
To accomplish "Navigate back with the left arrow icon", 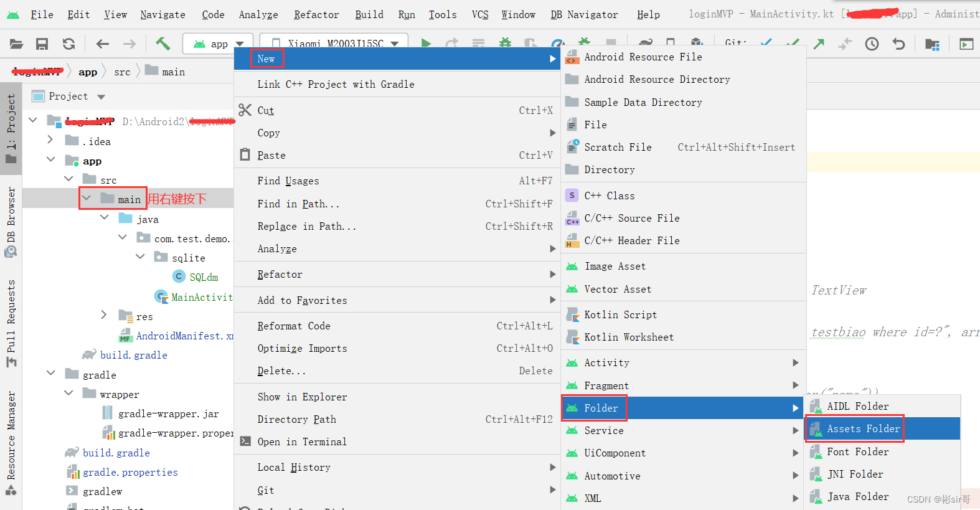I will point(103,44).
